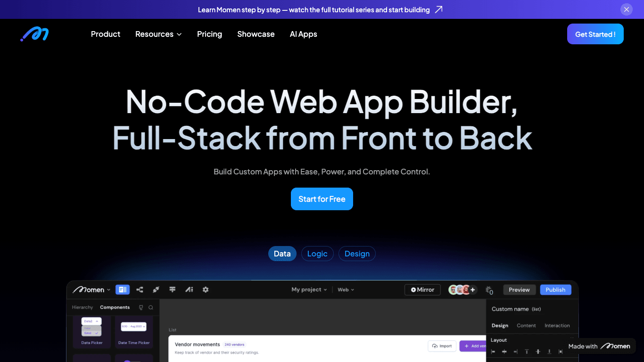This screenshot has height=362, width=644.
Task: Open the Learn Momen tutorial series link
Action: point(314,9)
